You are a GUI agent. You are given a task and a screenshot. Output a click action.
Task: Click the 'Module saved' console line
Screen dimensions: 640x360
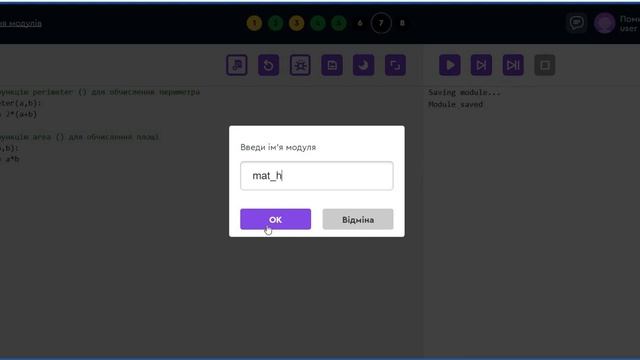coord(456,104)
